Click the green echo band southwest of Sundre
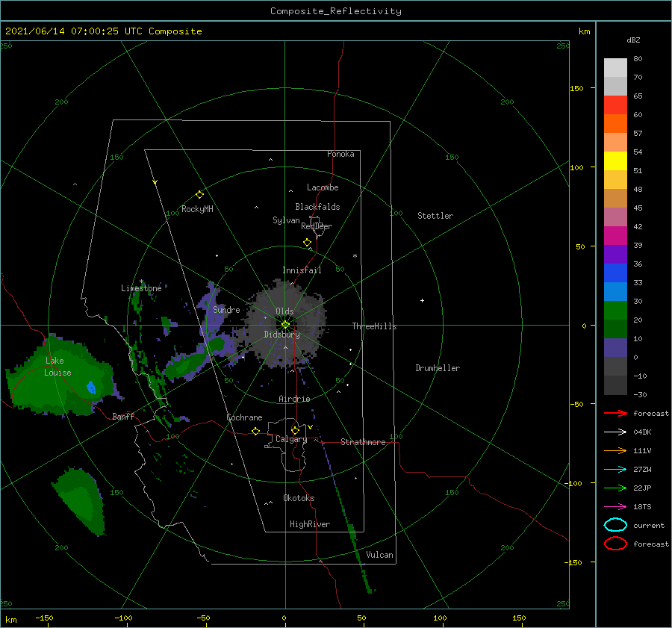Screen dimensions: 672x628 187,366
